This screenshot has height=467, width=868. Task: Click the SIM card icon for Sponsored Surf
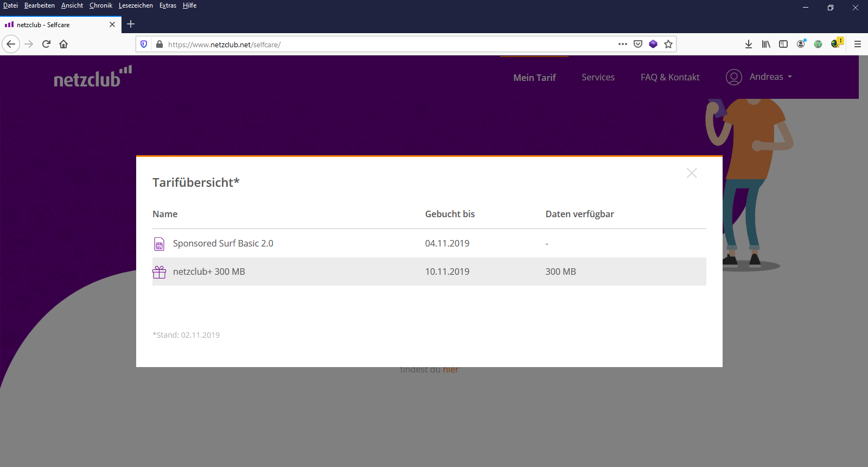pyautogui.click(x=159, y=244)
